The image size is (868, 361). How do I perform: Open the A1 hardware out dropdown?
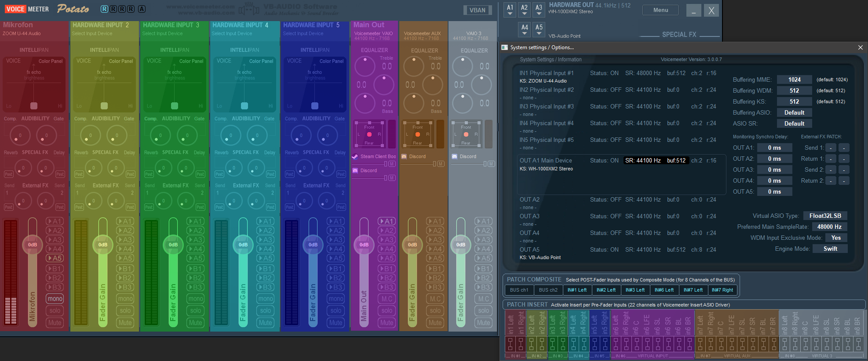tap(510, 10)
